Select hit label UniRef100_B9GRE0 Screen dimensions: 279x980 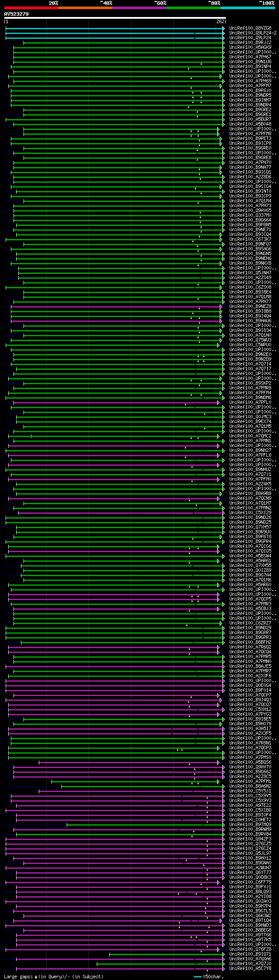click(250, 148)
